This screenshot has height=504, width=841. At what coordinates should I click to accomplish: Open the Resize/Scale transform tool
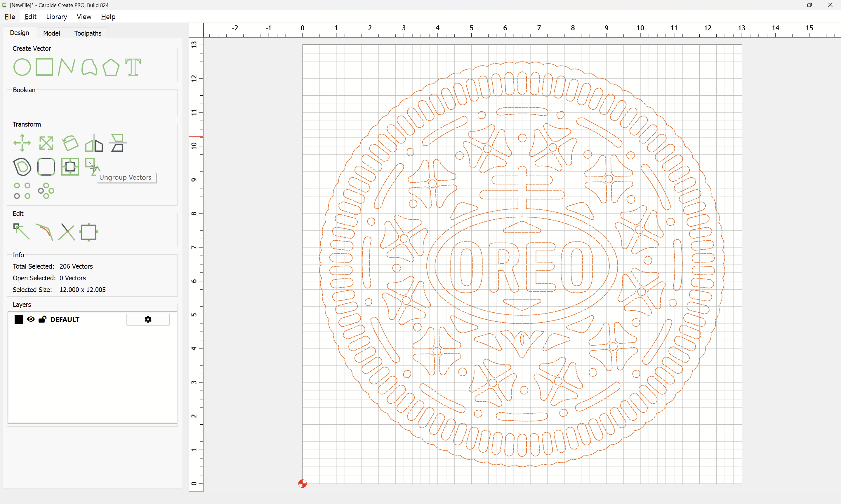(x=46, y=143)
